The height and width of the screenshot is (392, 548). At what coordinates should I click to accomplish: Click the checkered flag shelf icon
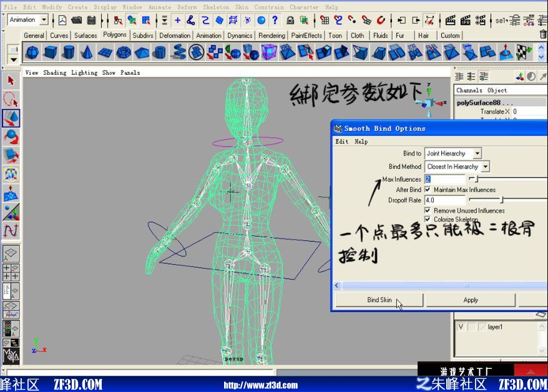524,52
